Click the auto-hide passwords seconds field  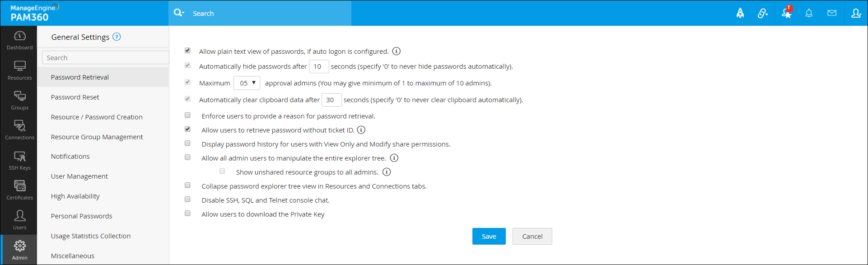point(318,66)
